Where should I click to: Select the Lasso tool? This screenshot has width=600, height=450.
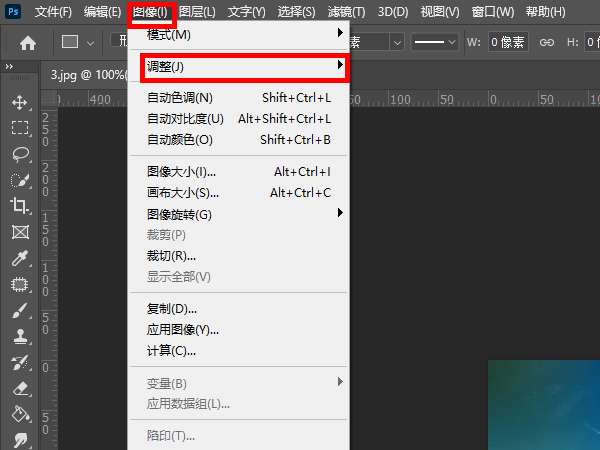(19, 154)
